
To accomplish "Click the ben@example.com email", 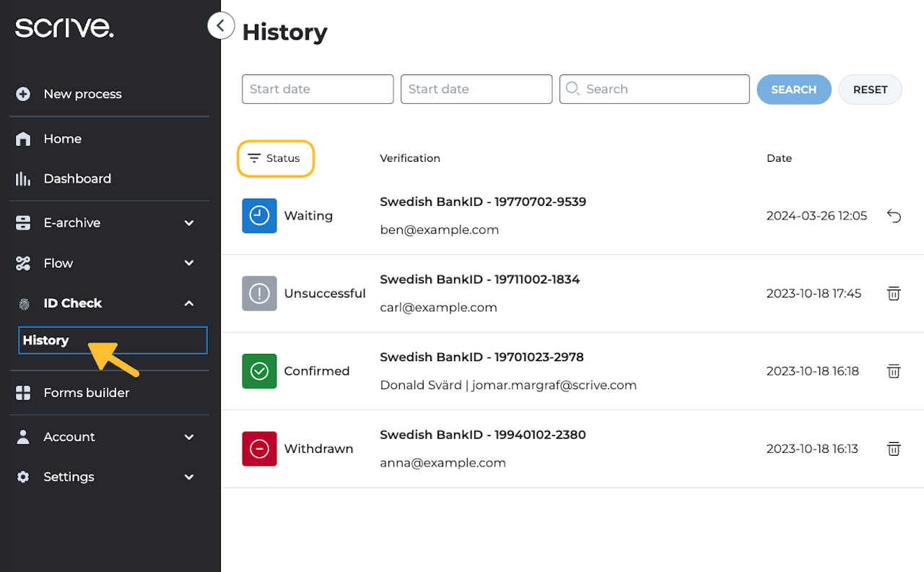I will 440,230.
